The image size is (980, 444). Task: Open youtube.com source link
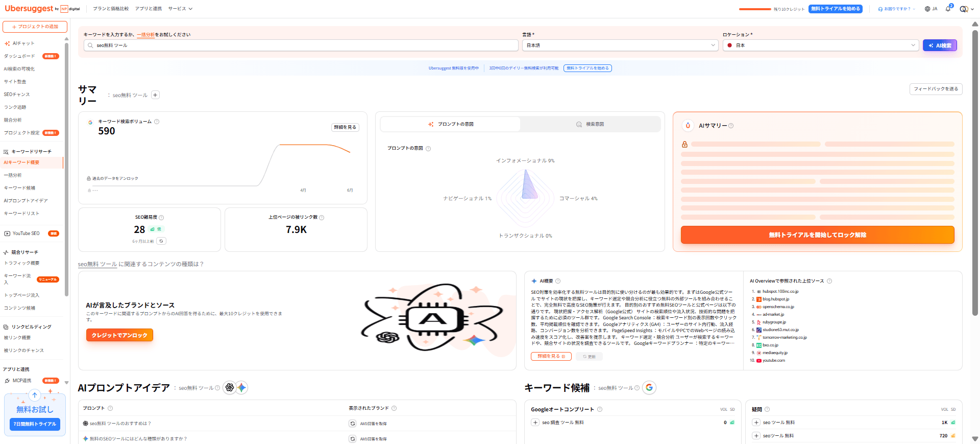coord(774,361)
